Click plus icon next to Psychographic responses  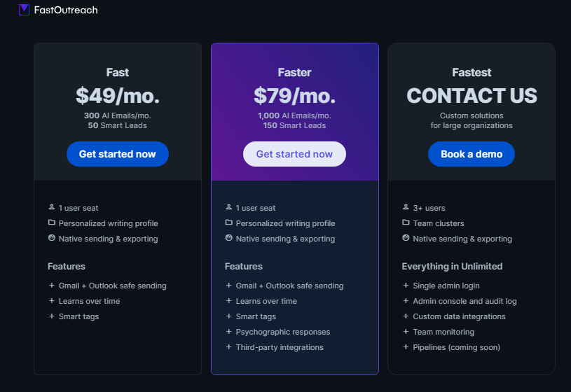(228, 332)
